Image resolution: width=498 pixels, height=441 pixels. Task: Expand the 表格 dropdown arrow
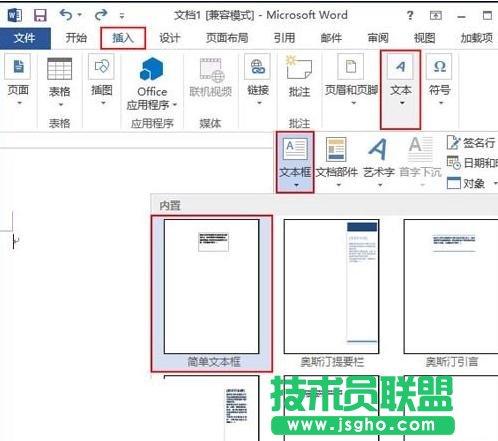click(x=60, y=104)
